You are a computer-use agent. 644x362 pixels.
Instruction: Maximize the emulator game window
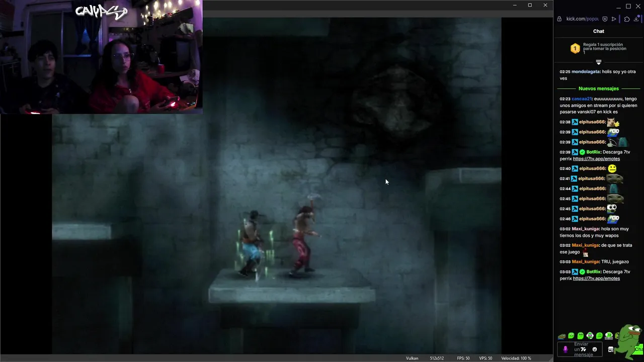coord(530,5)
